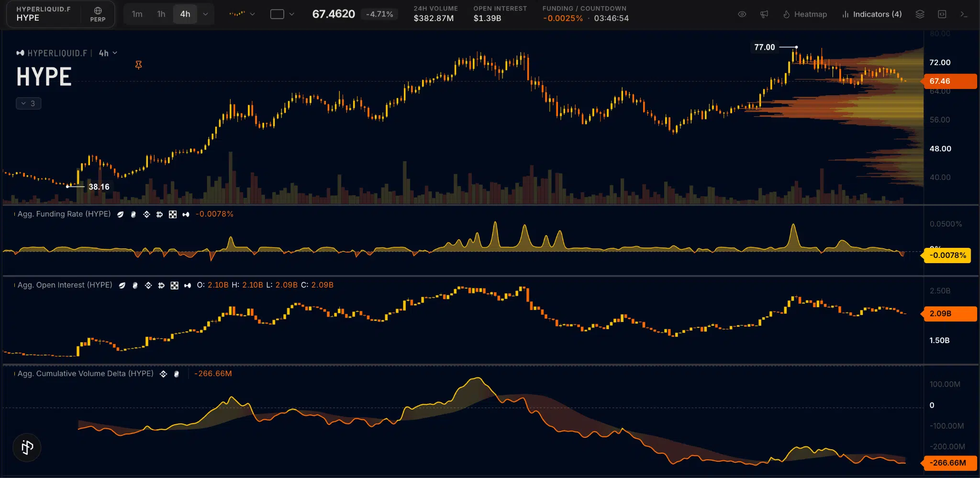Click the -266.66M value in the Volume Delta header
The width and height of the screenshot is (980, 478).
[x=213, y=373]
